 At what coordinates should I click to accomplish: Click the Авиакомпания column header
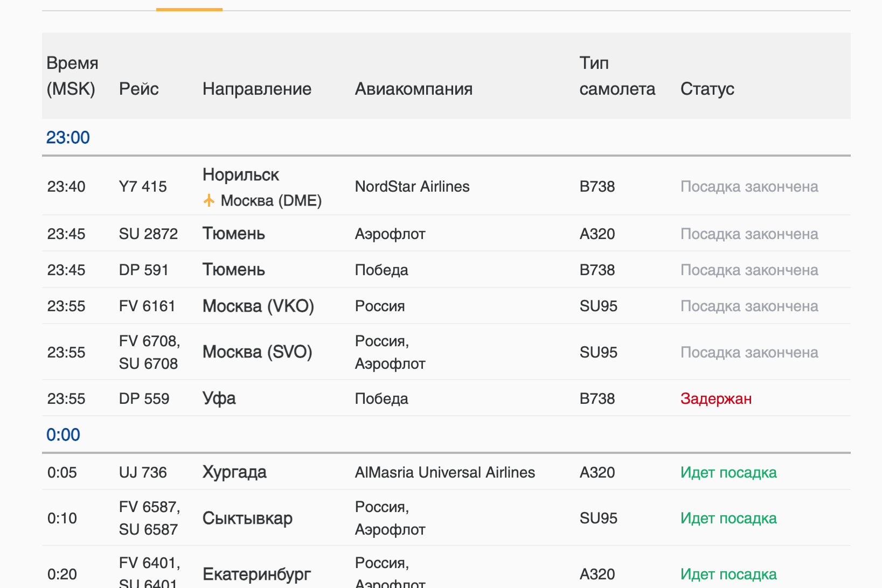pyautogui.click(x=413, y=89)
